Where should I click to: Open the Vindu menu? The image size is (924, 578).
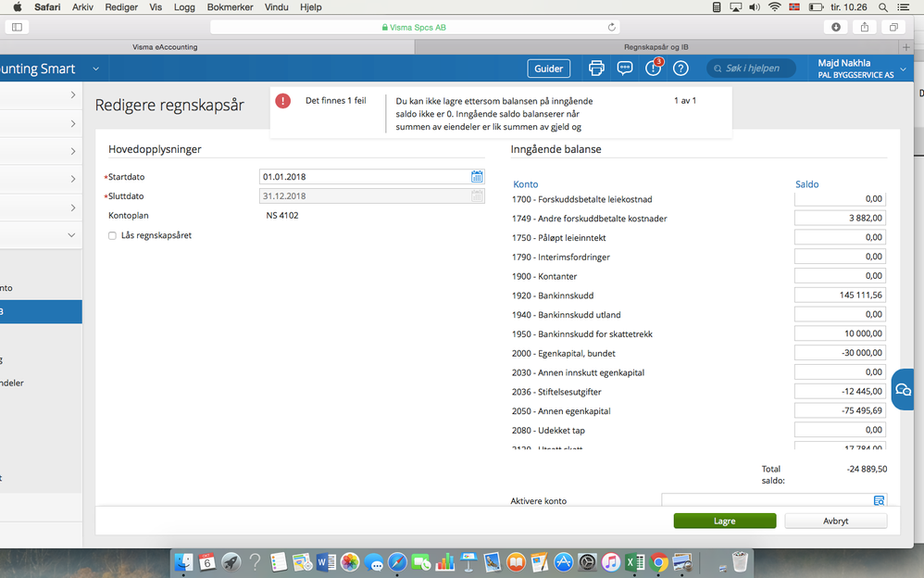point(277,7)
